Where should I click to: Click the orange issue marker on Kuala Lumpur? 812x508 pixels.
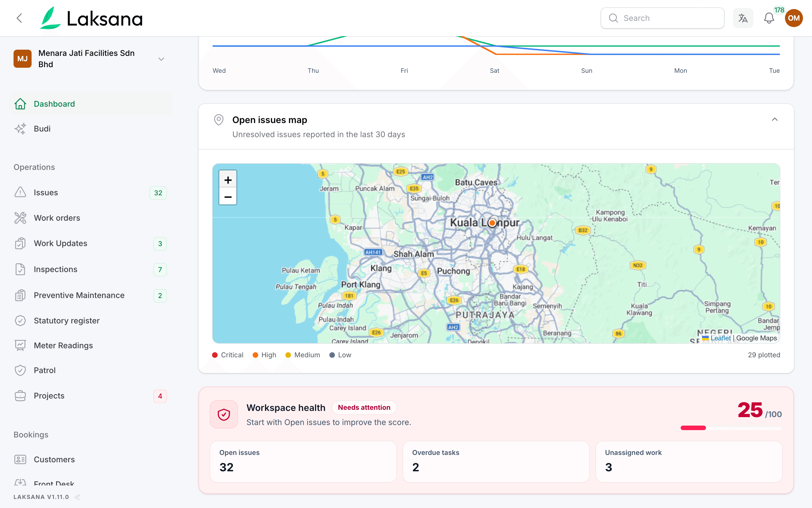[x=492, y=223]
